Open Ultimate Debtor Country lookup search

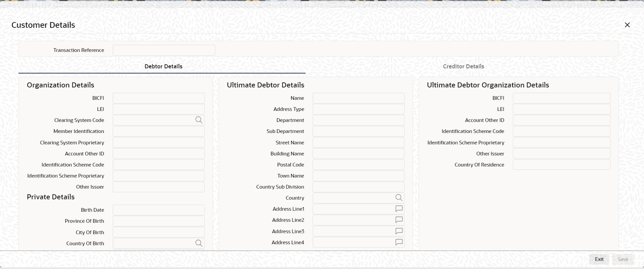[x=399, y=198]
